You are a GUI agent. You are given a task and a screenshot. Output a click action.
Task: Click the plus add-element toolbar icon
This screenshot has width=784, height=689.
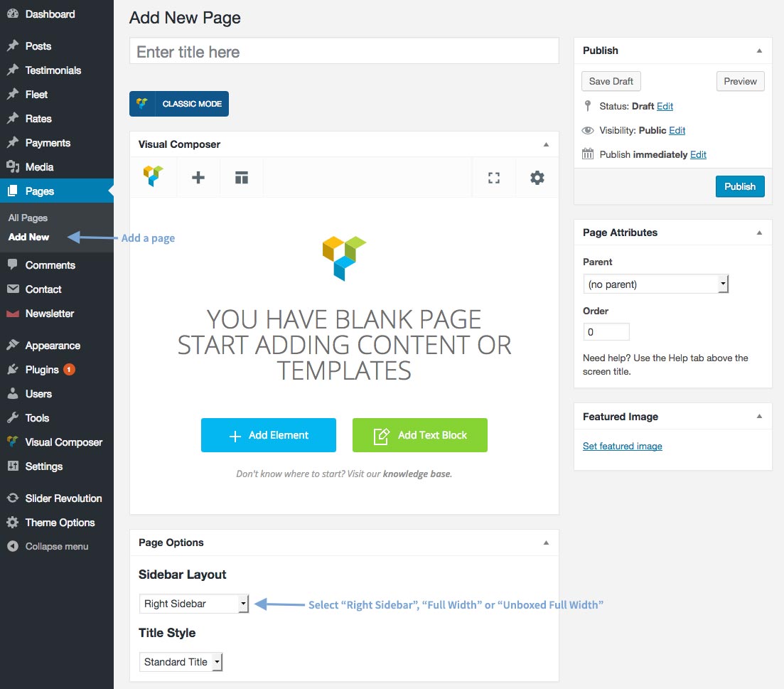point(198,178)
